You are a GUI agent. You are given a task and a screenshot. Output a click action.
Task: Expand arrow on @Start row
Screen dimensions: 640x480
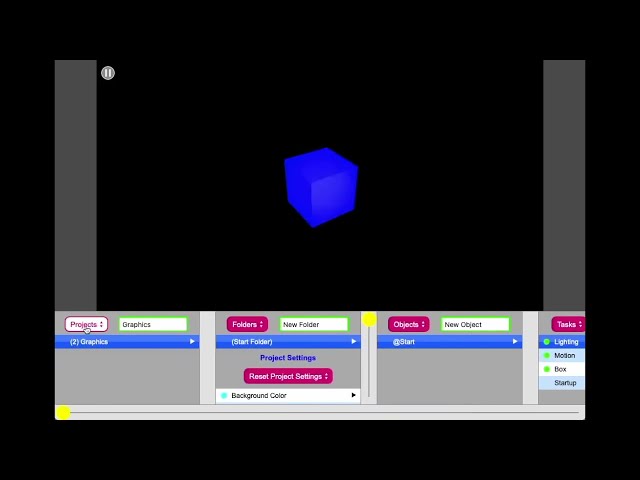[x=515, y=341]
